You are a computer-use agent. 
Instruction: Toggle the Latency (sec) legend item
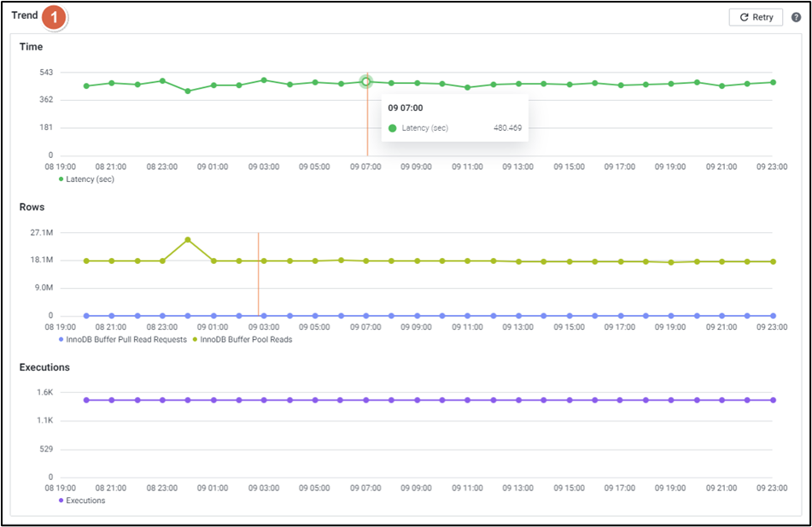coord(86,179)
